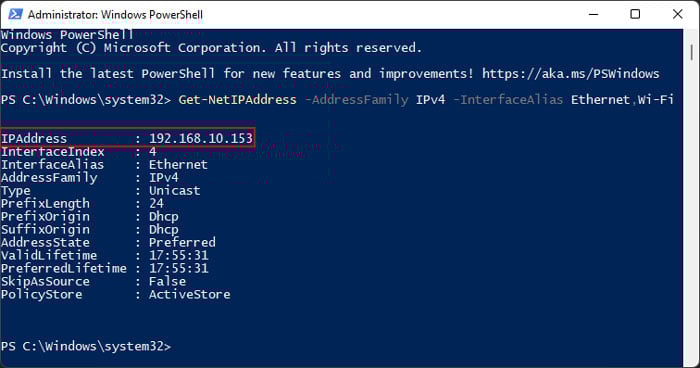Close the Administrator PowerShell window
The height and width of the screenshot is (368, 700).
677,14
